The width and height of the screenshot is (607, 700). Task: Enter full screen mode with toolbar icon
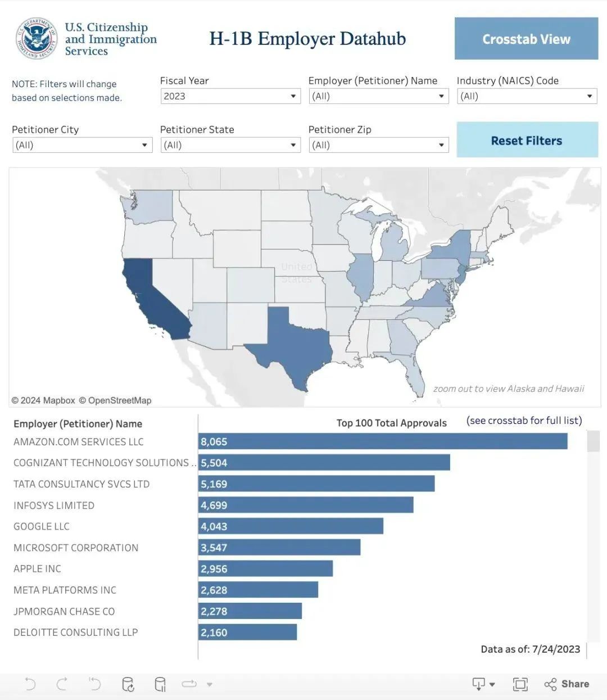coord(520,684)
